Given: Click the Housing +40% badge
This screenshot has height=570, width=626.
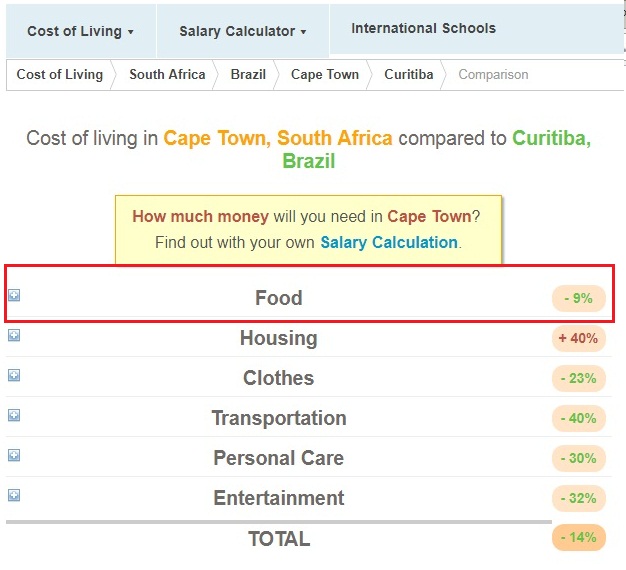Looking at the screenshot, I should point(579,338).
